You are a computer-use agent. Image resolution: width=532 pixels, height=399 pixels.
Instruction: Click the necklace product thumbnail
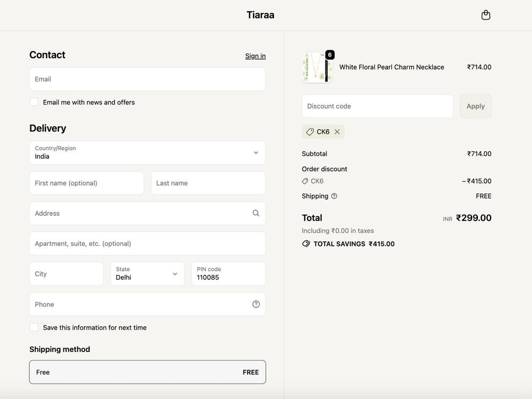coord(317,67)
